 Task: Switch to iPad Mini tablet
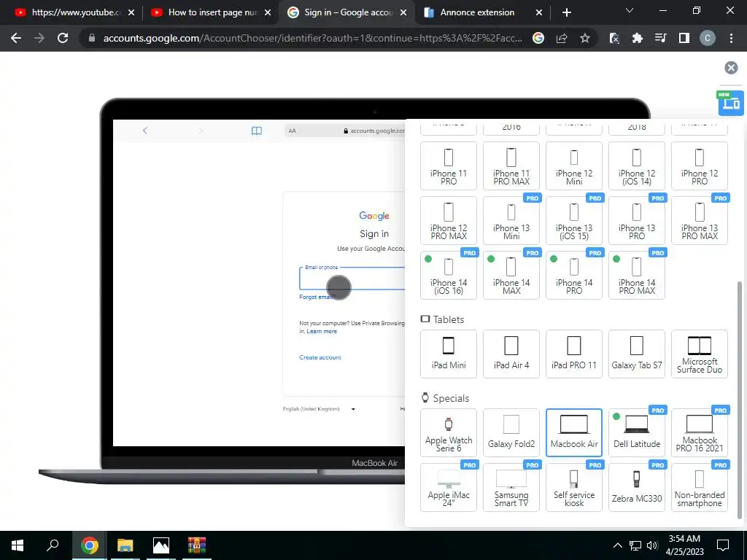[x=449, y=354]
